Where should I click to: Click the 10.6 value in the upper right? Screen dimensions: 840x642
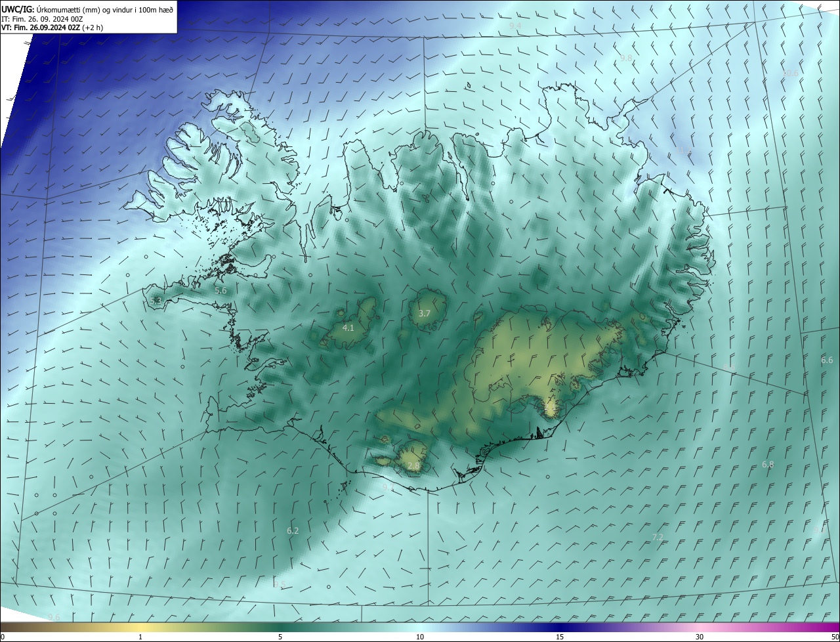tap(791, 73)
